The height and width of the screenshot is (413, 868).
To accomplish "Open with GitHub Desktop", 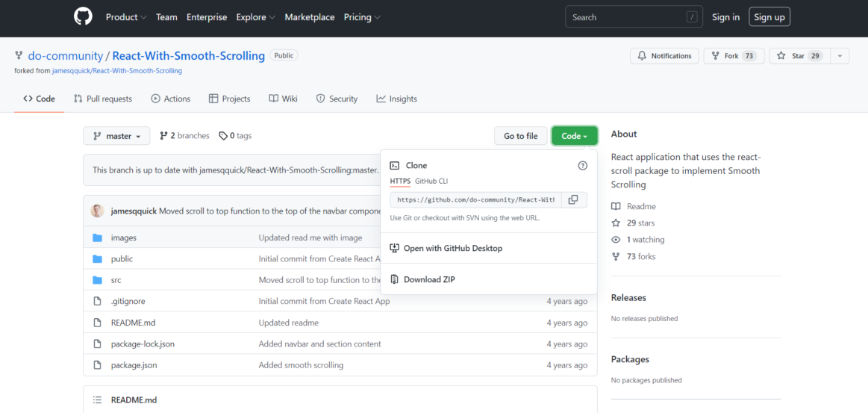I will [452, 248].
